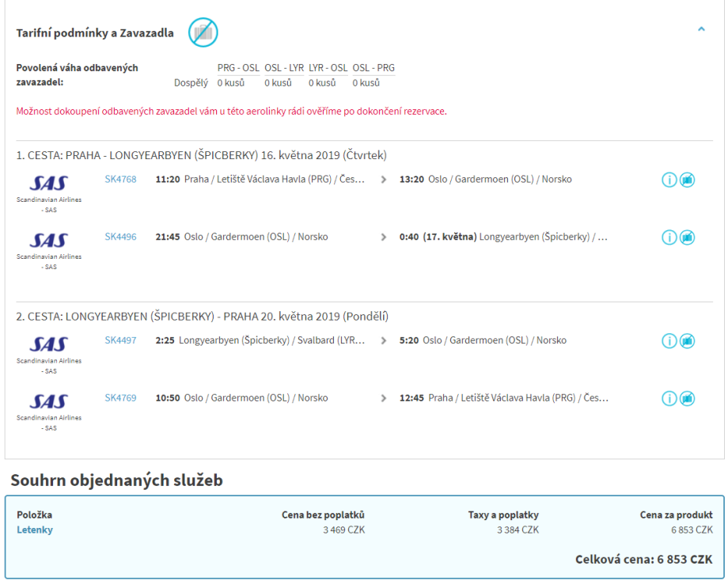Open the info icon for flight SK4496
The image size is (728, 581).
[x=669, y=237]
